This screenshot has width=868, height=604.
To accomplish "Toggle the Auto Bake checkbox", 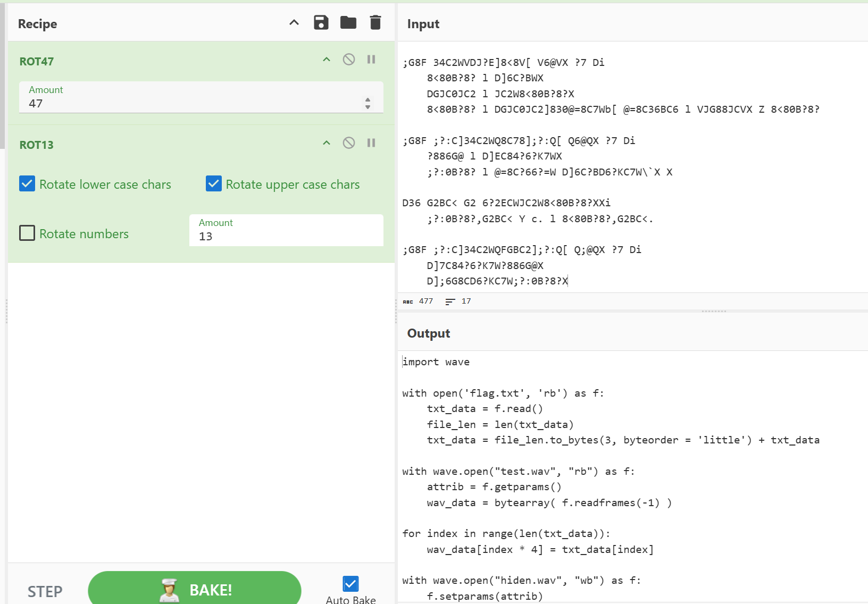I will pyautogui.click(x=350, y=584).
